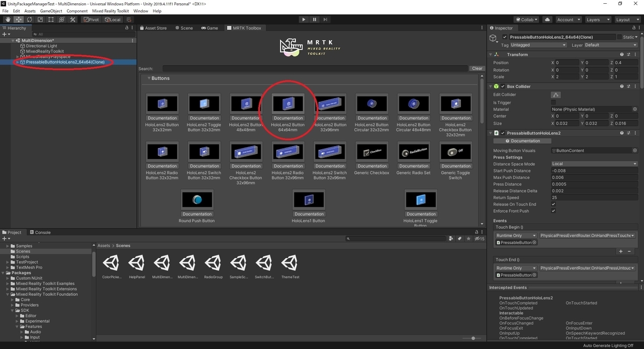
Task: Switch to the Game tab
Action: point(209,28)
